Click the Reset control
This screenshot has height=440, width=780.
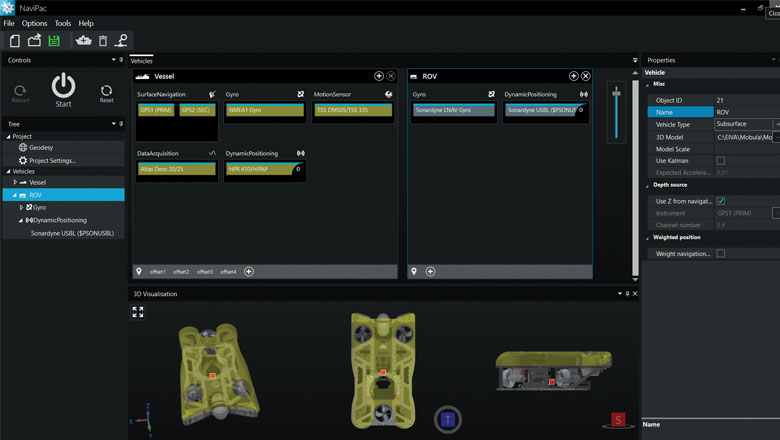pos(106,93)
